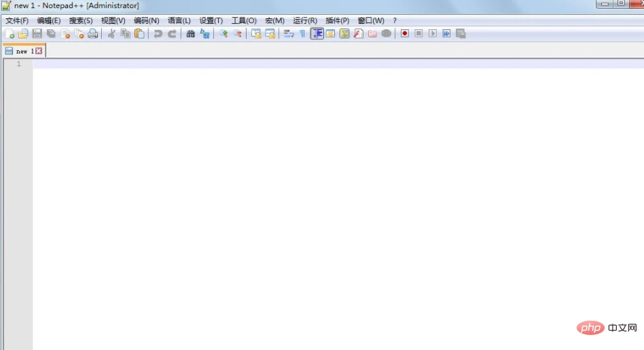The height and width of the screenshot is (350, 644).
Task: Click the Print icon in the toolbar
Action: (x=93, y=33)
